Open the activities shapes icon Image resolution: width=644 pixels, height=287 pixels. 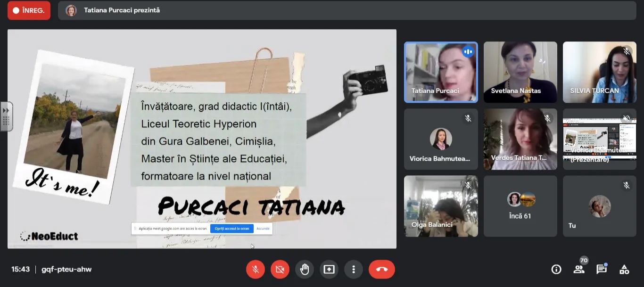(624, 270)
